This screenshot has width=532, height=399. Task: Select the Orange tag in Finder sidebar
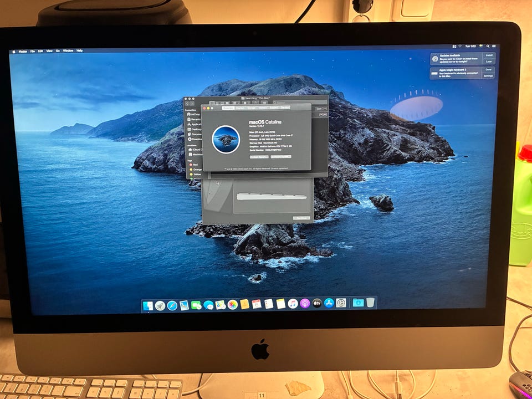pyautogui.click(x=196, y=170)
